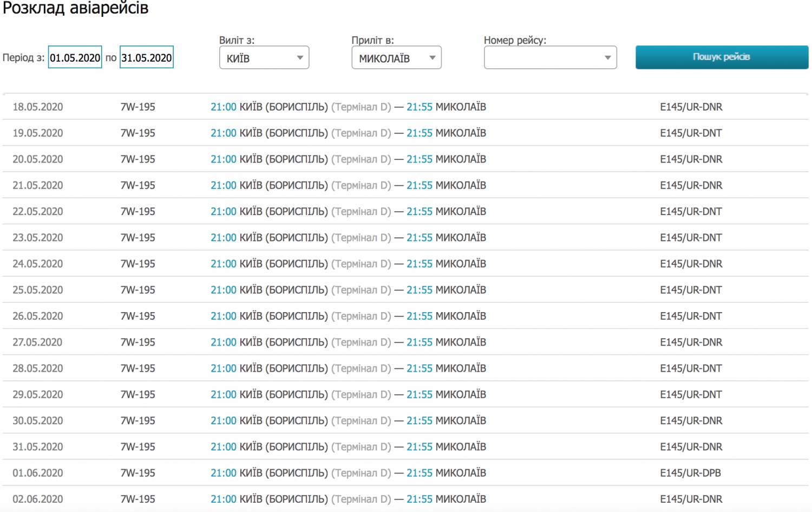The image size is (812, 512).
Task: Open the arrival city dropdown showing МИКОЛАЇВ
Action: [x=396, y=58]
